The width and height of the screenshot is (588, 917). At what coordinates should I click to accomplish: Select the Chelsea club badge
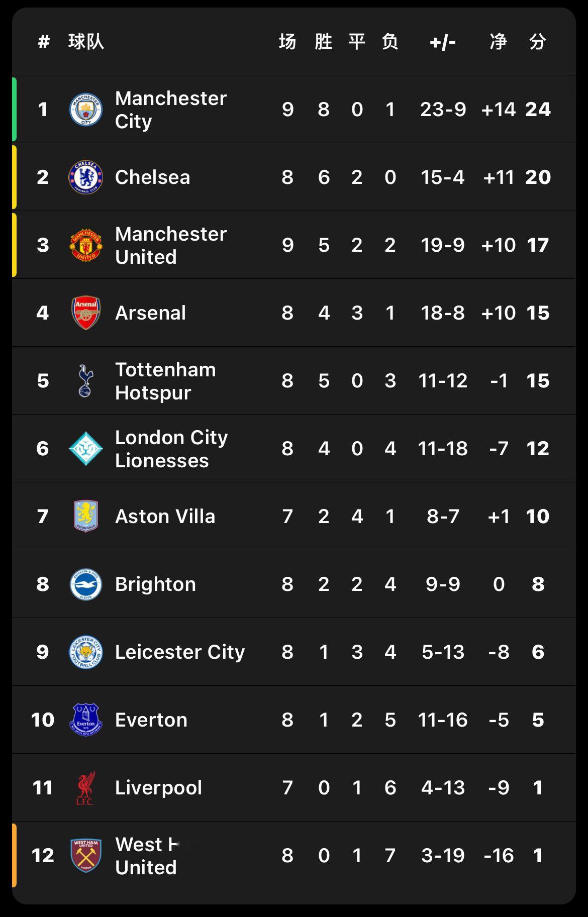pos(86,177)
